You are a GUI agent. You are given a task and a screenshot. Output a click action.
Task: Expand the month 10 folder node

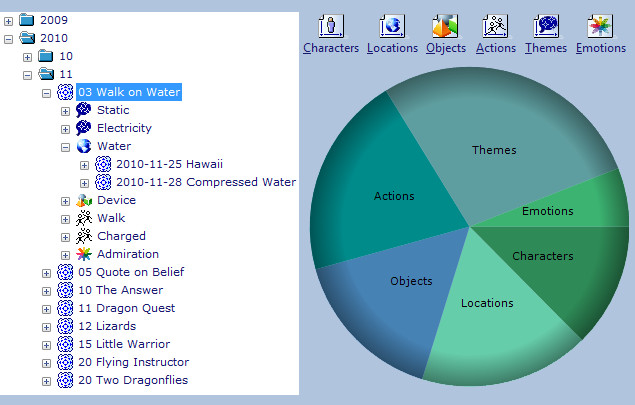[x=28, y=57]
